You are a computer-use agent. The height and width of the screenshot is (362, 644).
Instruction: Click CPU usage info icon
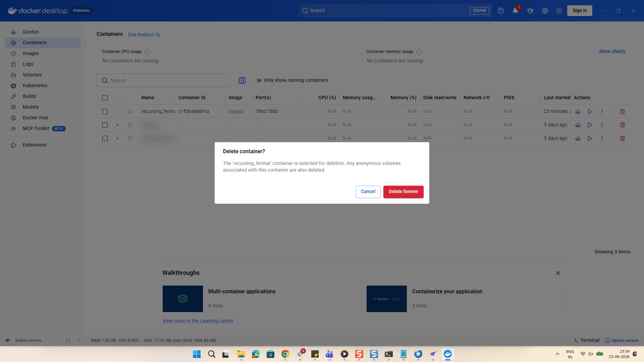coord(148,52)
